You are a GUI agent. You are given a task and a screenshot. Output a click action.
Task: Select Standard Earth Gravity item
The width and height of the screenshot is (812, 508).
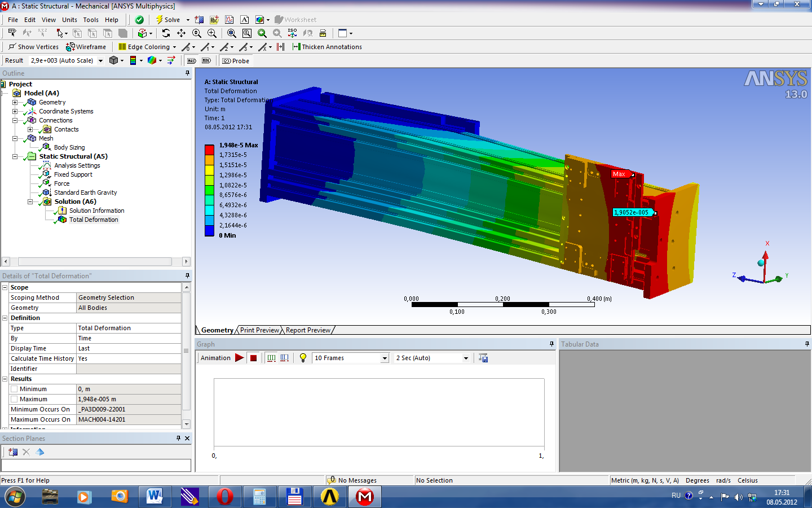pyautogui.click(x=85, y=192)
